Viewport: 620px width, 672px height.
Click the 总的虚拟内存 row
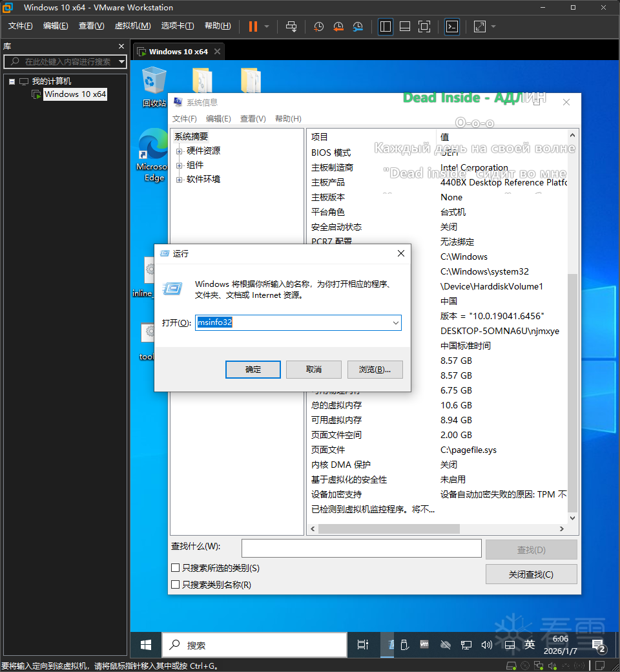[437, 405]
